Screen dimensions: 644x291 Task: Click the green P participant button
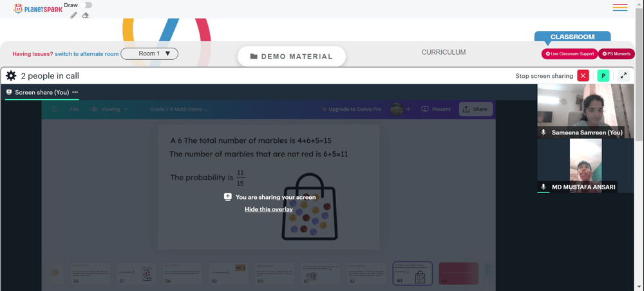point(603,75)
